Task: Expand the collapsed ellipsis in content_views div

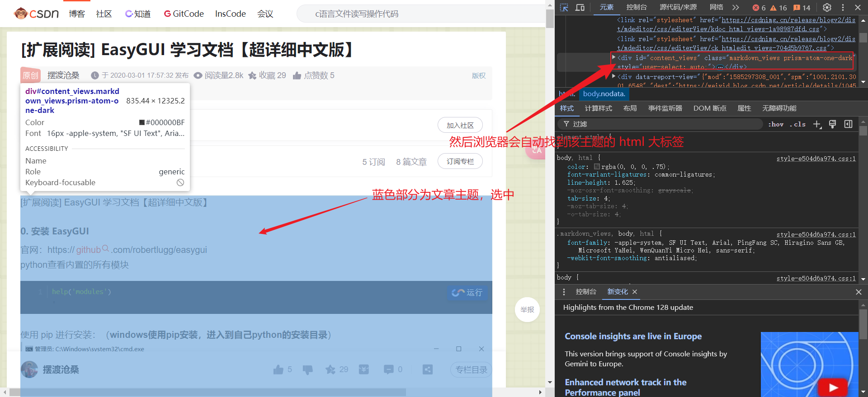Action: point(720,67)
